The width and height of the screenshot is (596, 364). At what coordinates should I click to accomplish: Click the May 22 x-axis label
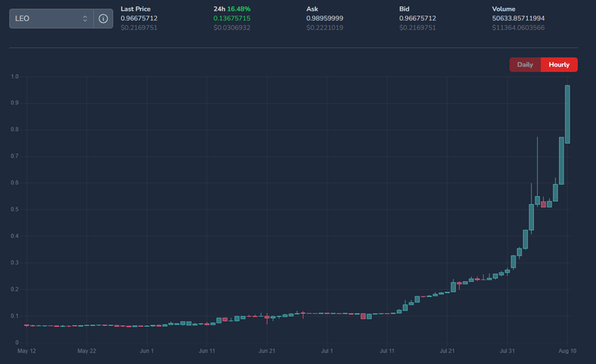(87, 351)
